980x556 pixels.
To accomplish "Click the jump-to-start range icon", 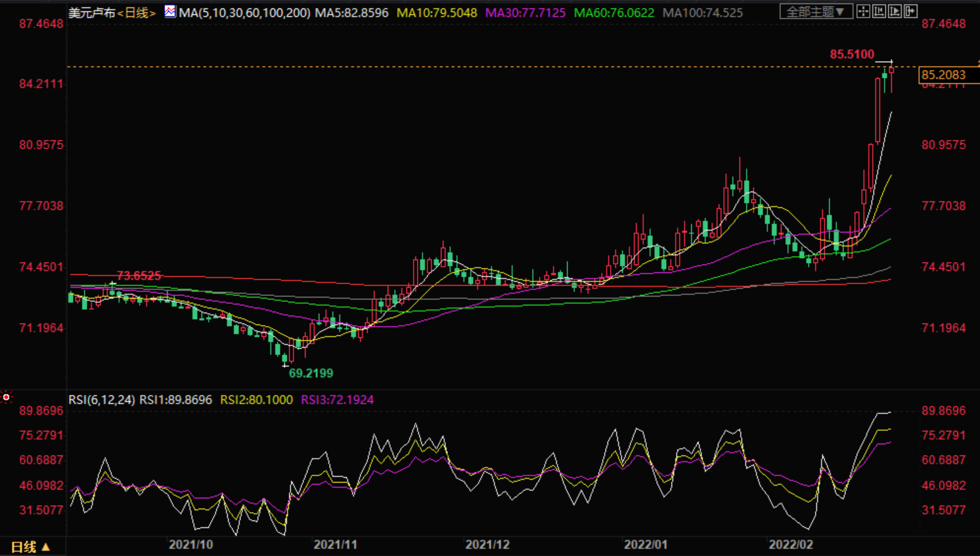I will pyautogui.click(x=879, y=11).
